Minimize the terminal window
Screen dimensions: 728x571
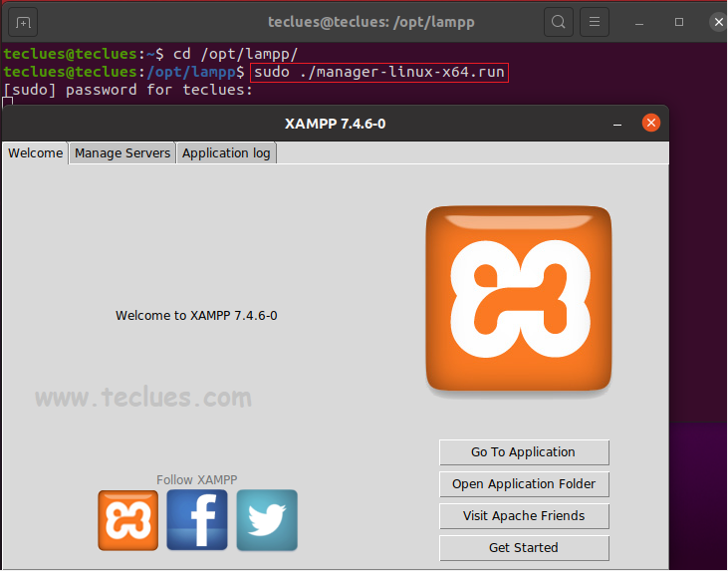click(639, 22)
